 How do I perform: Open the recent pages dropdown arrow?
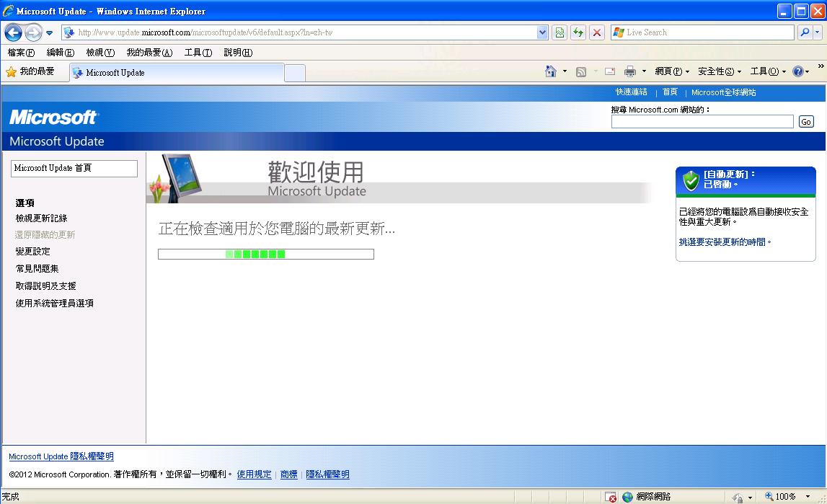(x=50, y=32)
